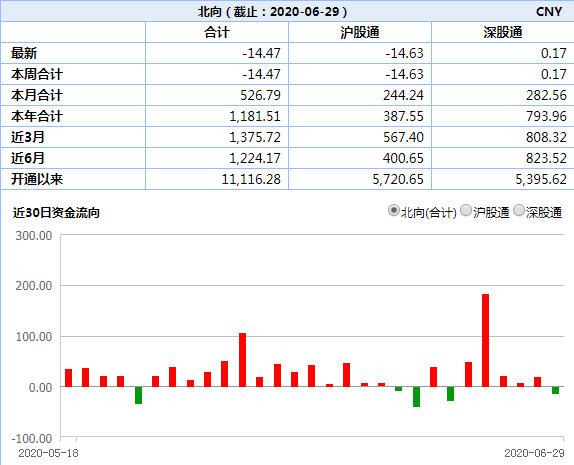Click the tallest red bar in chart
Image resolution: width=574 pixels, height=465 pixels.
pos(485,340)
